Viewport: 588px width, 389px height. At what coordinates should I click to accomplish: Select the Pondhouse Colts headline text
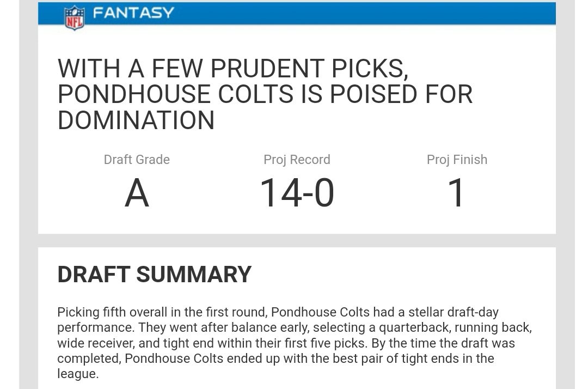click(265, 94)
